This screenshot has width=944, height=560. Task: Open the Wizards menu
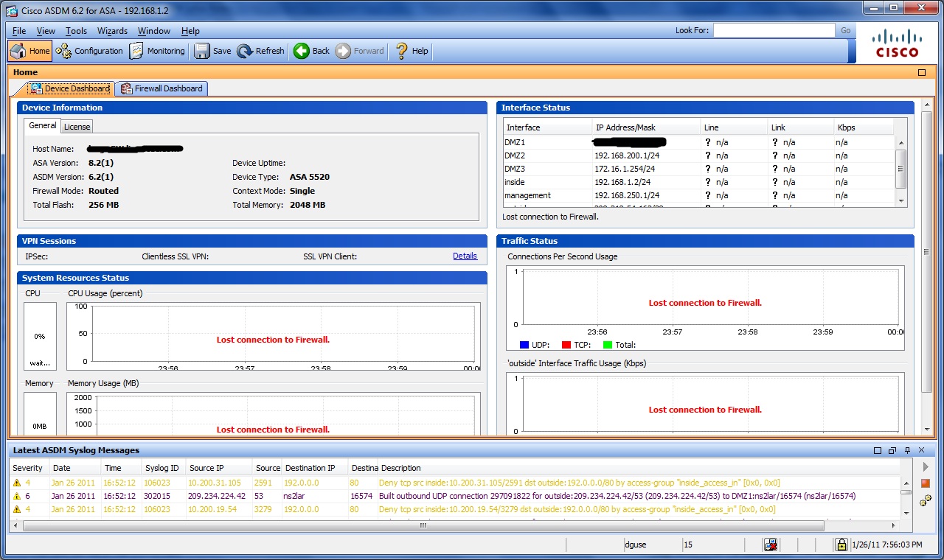(112, 31)
